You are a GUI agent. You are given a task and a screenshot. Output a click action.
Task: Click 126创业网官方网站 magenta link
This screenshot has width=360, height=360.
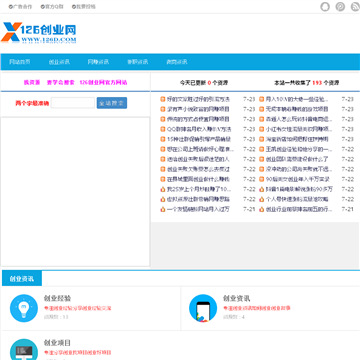coord(103,83)
